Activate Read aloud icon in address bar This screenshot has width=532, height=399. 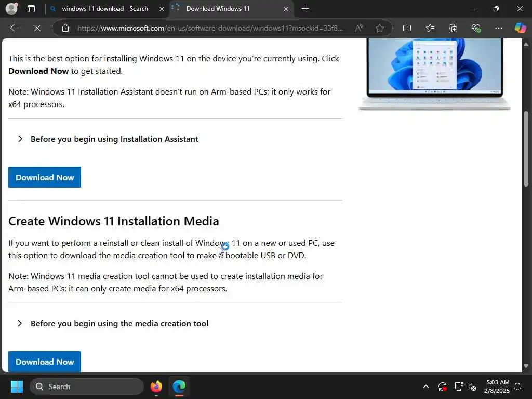359,28
